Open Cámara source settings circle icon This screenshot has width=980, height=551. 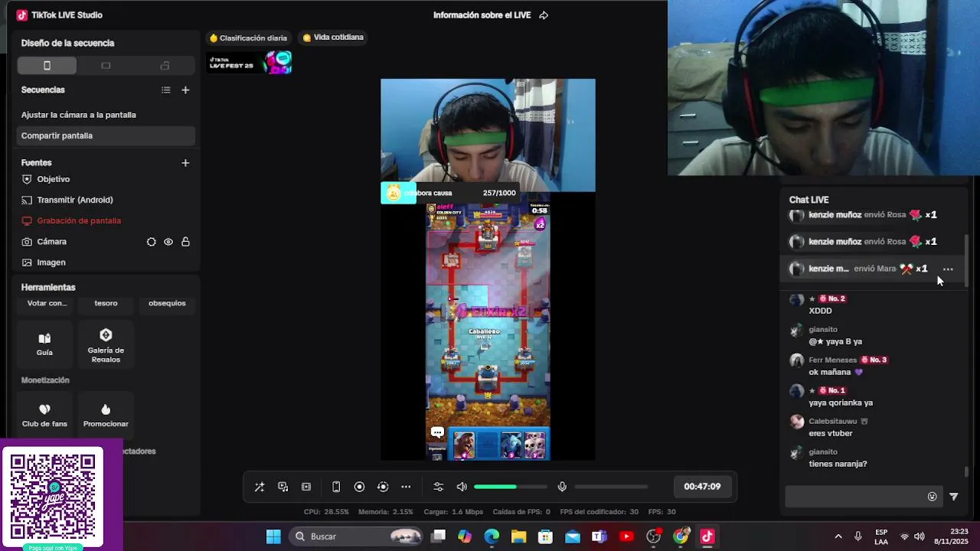(x=151, y=242)
